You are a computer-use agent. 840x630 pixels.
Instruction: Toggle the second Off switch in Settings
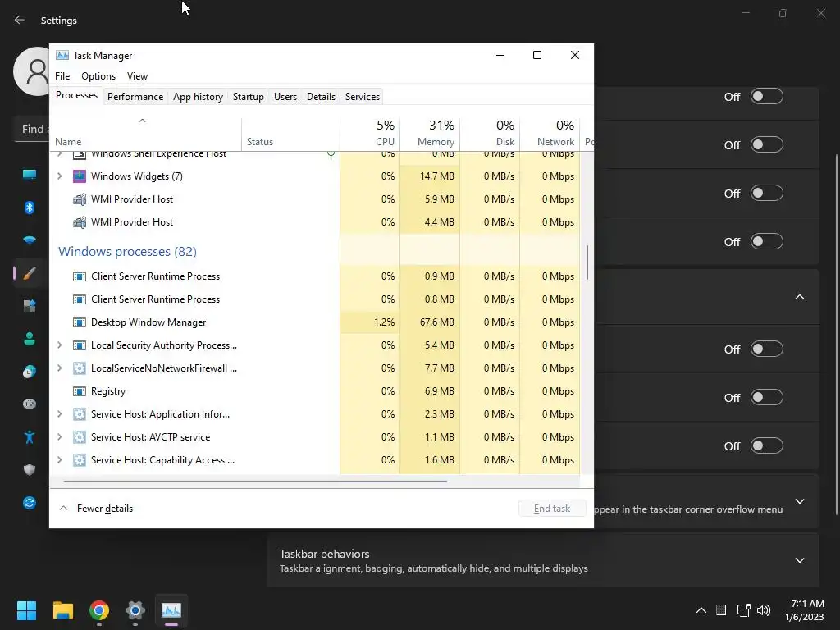(x=767, y=144)
